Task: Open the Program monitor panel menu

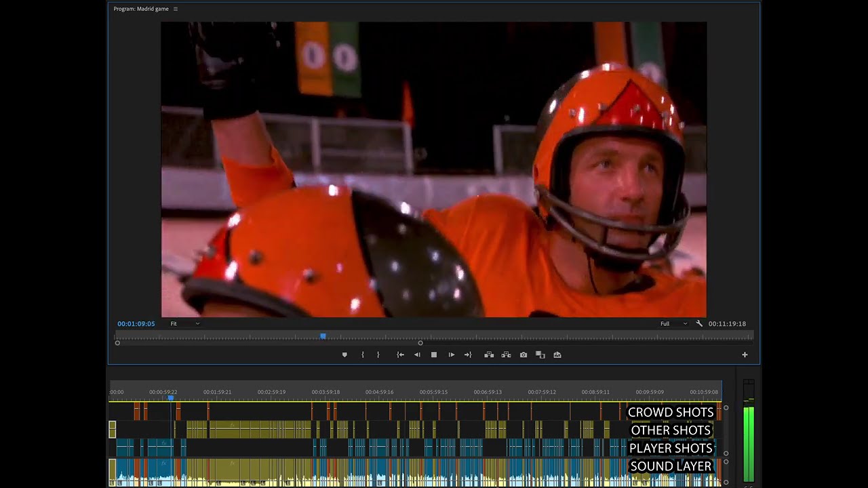Action: (x=176, y=9)
